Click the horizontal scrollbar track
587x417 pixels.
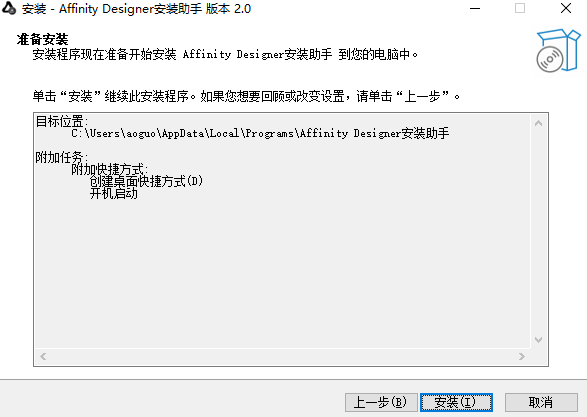(283, 356)
